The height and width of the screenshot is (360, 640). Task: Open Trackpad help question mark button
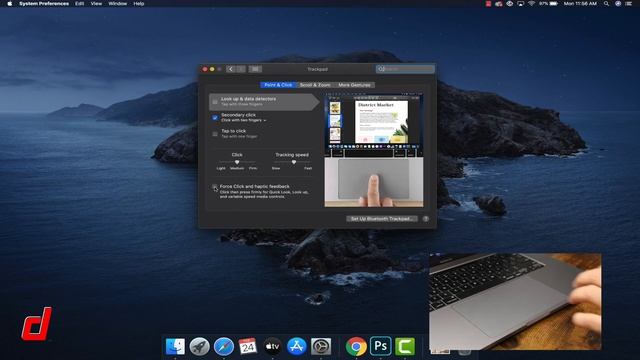pyautogui.click(x=426, y=219)
